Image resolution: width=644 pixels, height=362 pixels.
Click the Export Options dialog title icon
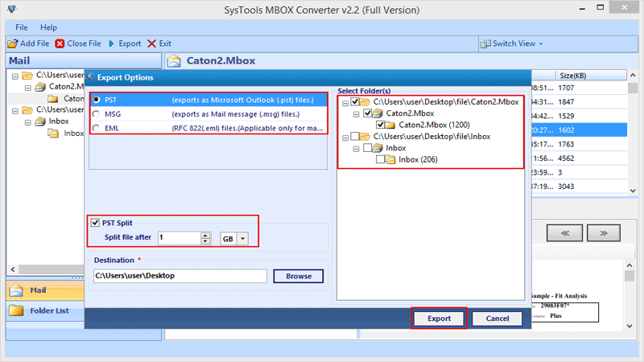tap(90, 77)
